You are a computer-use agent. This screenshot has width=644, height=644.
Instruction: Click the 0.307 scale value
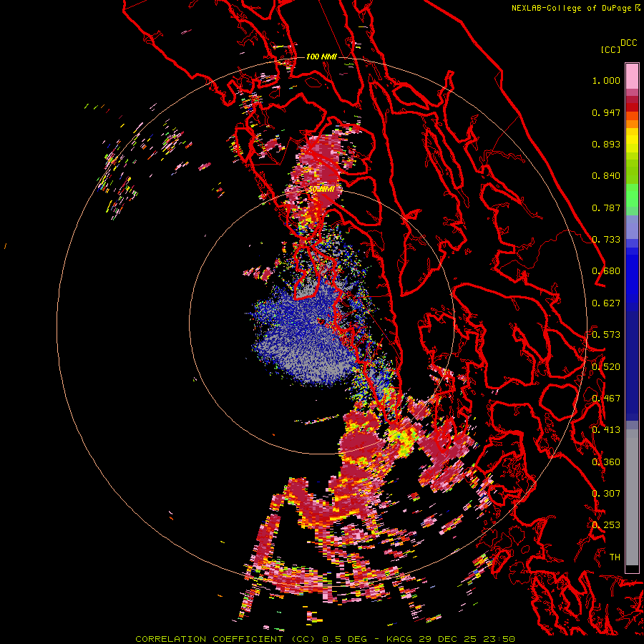tap(606, 494)
